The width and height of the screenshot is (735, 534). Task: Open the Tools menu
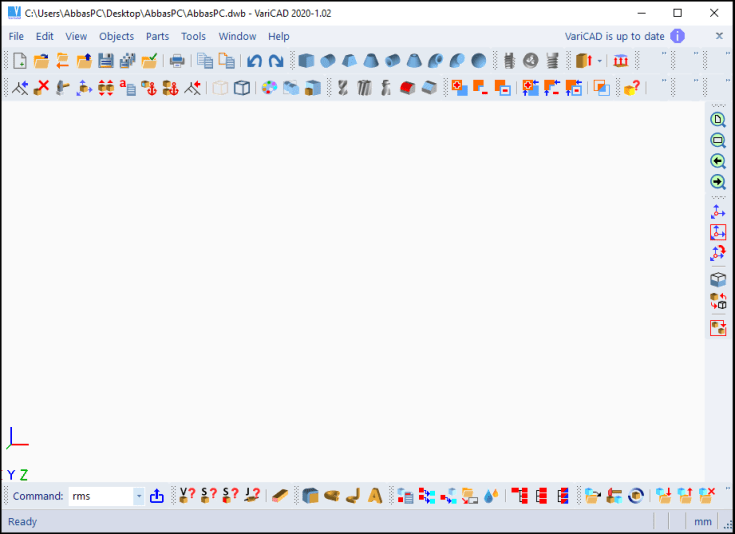[x=194, y=37]
